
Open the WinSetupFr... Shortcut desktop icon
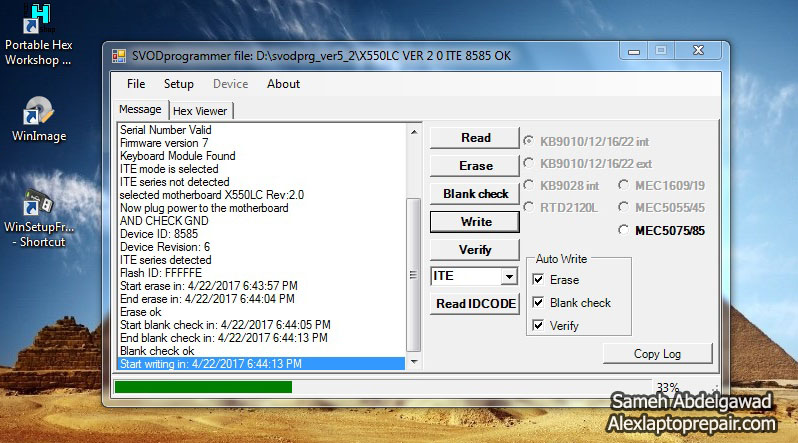pyautogui.click(x=39, y=218)
